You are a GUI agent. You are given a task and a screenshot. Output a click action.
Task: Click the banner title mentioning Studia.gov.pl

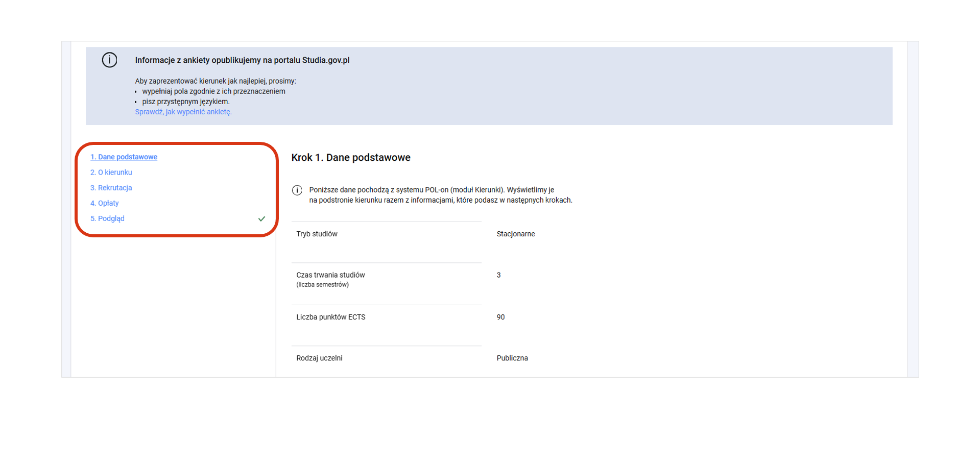(x=242, y=60)
